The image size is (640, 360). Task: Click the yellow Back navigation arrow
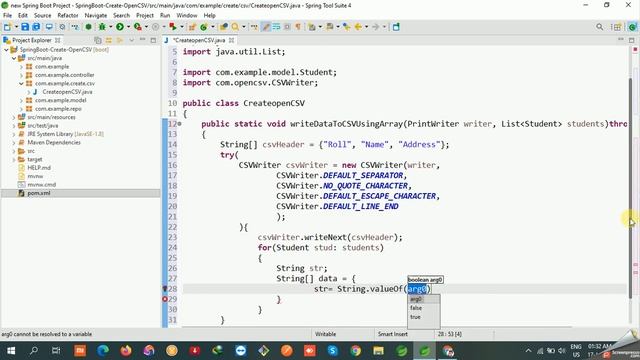coord(358,27)
